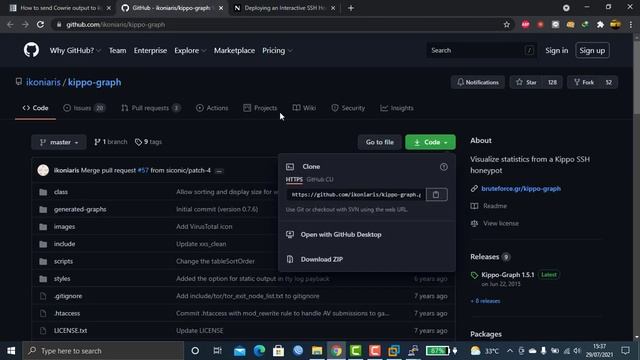
Task: Bookmark page with the star icon
Action: point(507,24)
